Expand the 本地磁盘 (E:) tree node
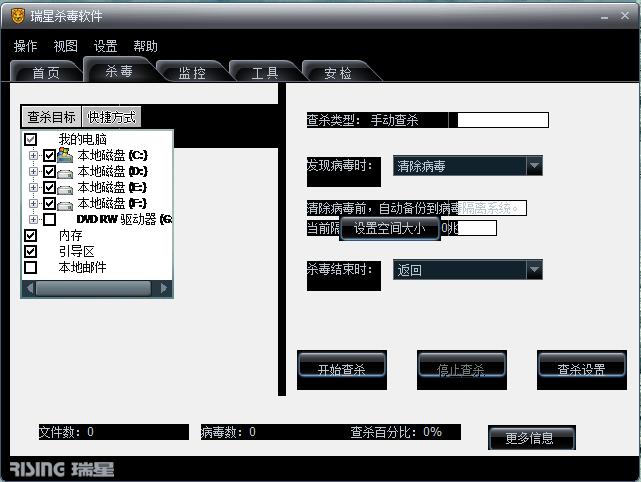The image size is (641, 482). tap(34, 187)
